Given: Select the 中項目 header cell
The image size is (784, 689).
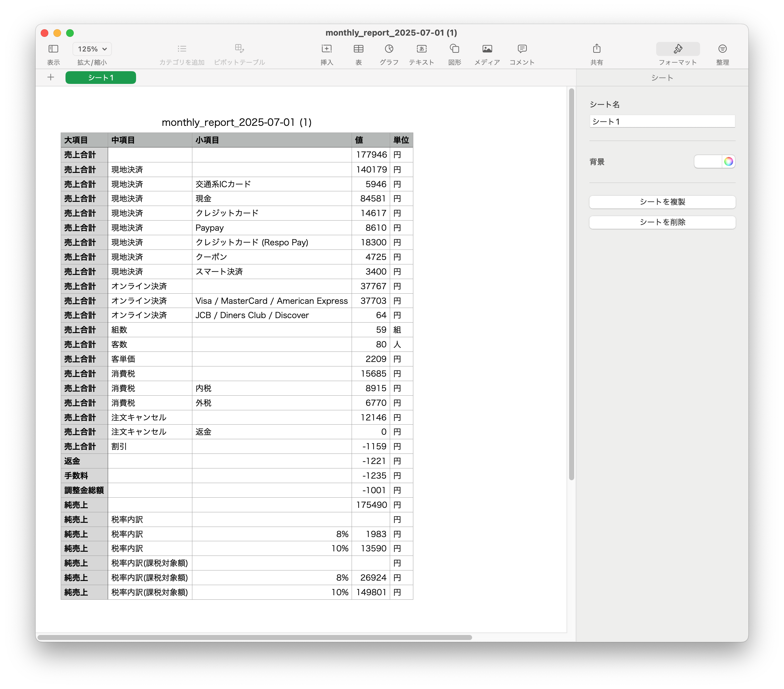Looking at the screenshot, I should click(150, 140).
